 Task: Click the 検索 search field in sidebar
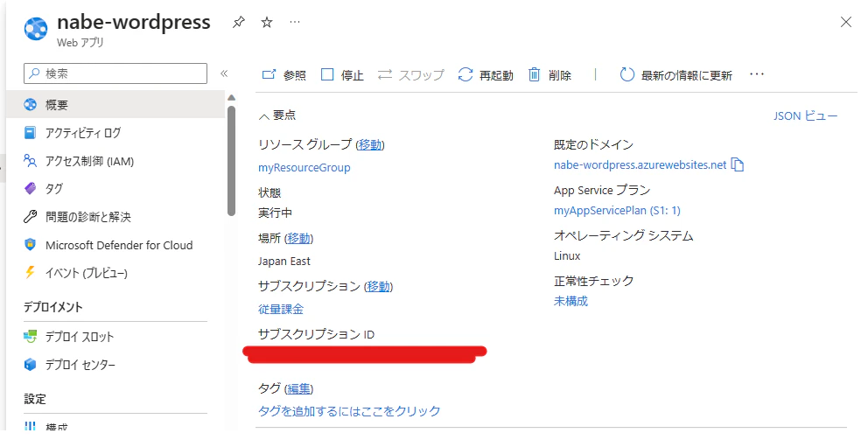(x=115, y=73)
